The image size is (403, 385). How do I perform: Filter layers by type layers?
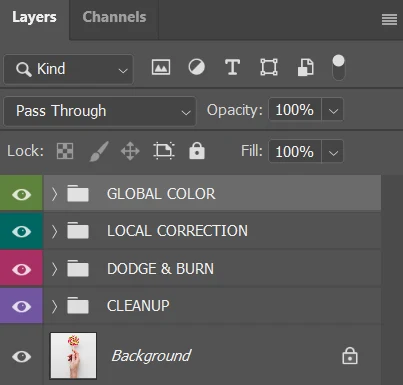click(x=232, y=67)
